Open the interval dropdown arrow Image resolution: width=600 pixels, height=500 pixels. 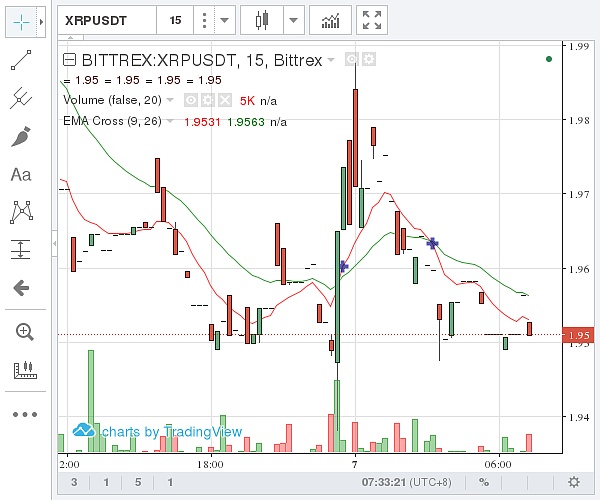[x=224, y=20]
